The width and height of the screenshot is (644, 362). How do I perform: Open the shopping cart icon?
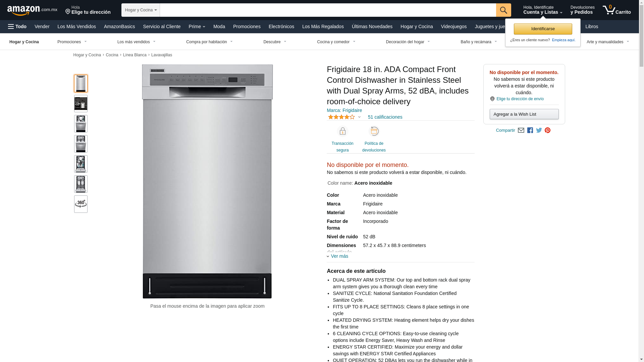[616, 10]
